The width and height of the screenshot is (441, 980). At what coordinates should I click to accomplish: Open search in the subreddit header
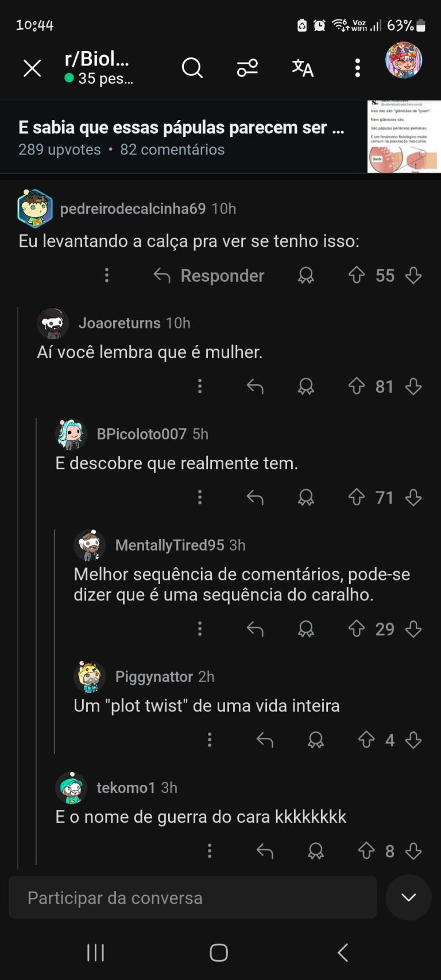coord(192,68)
